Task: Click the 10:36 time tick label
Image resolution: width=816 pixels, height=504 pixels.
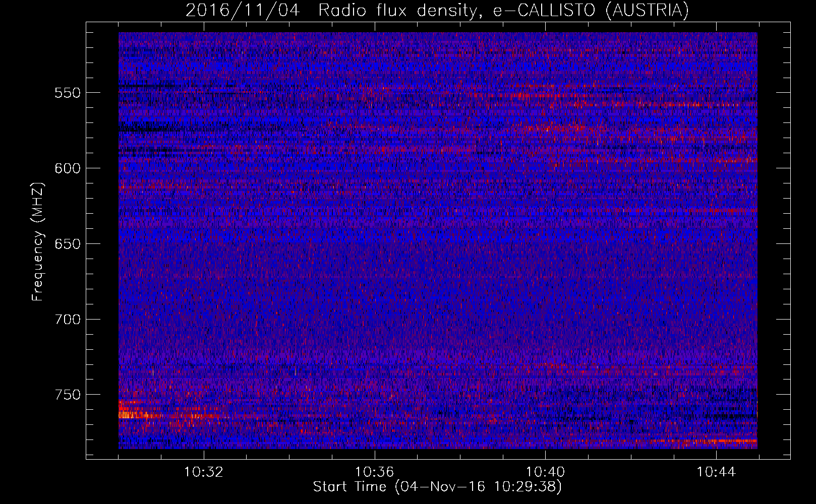Action: [x=374, y=472]
